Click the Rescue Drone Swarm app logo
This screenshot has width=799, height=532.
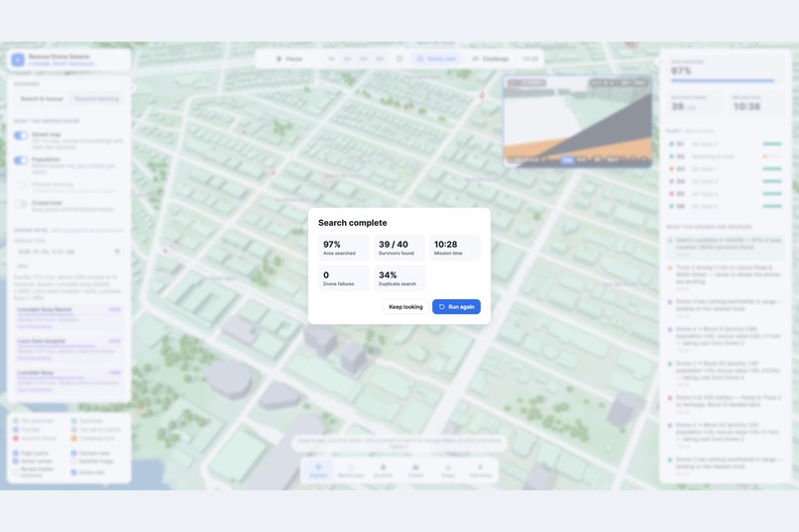click(x=18, y=59)
